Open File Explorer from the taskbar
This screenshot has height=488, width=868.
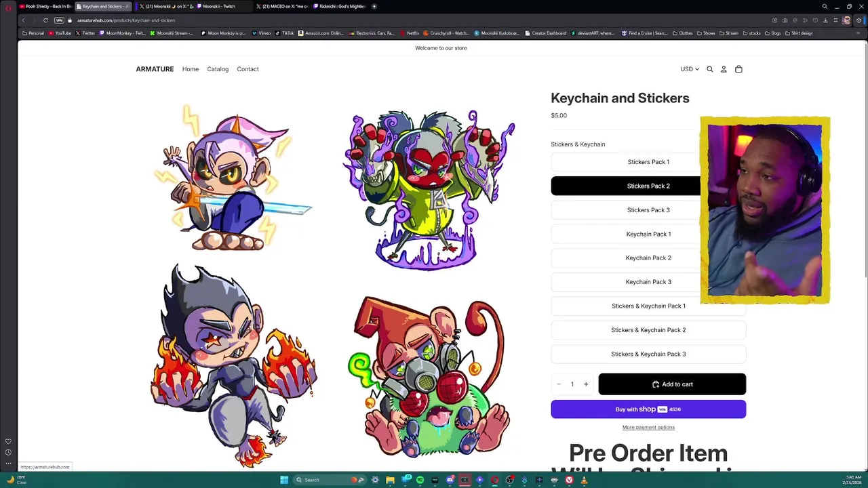point(390,480)
